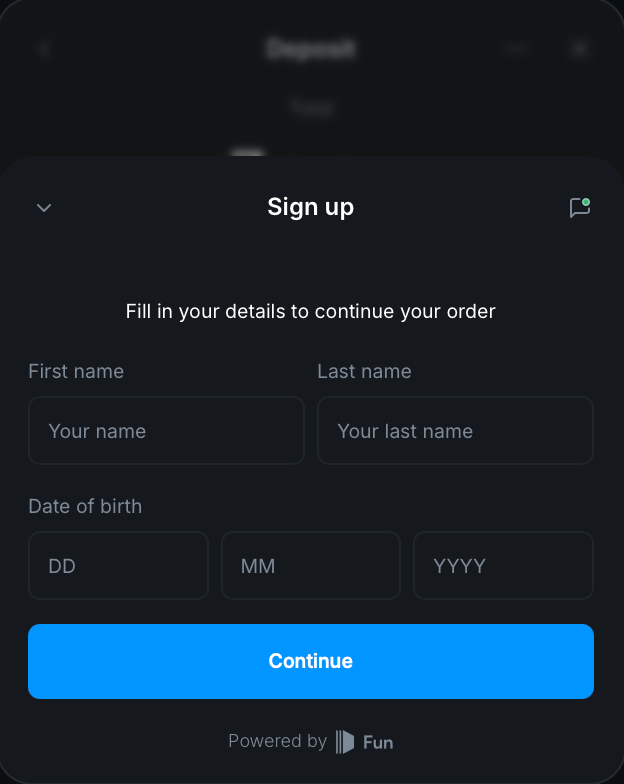
Task: Click the Last name label
Action: coord(364,371)
